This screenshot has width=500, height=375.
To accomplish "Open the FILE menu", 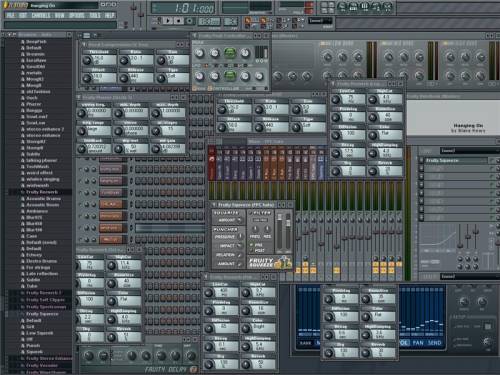I will tap(11, 15).
